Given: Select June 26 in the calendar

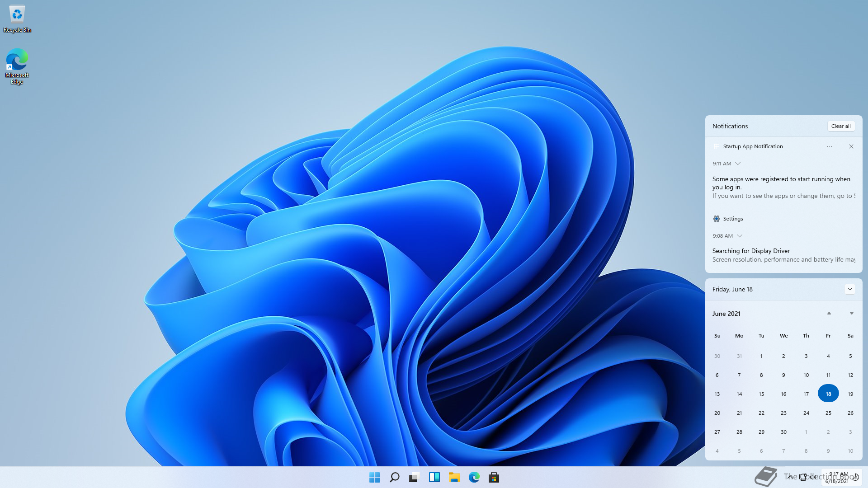Looking at the screenshot, I should [850, 413].
